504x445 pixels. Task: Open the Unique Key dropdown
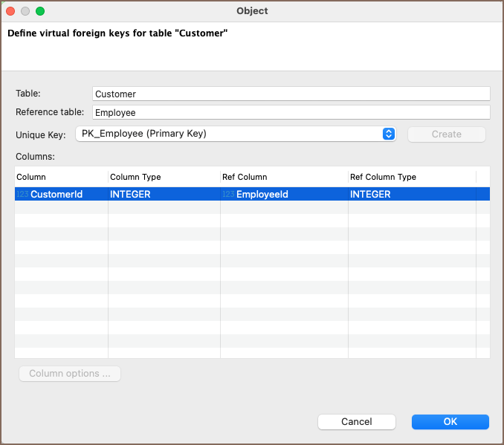click(236, 134)
